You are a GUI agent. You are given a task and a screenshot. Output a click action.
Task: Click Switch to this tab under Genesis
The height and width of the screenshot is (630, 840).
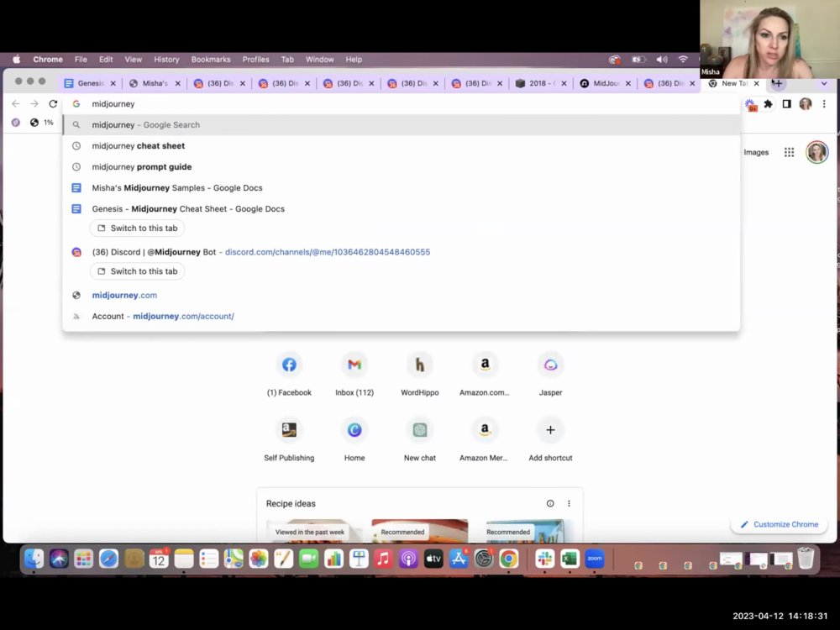click(138, 228)
